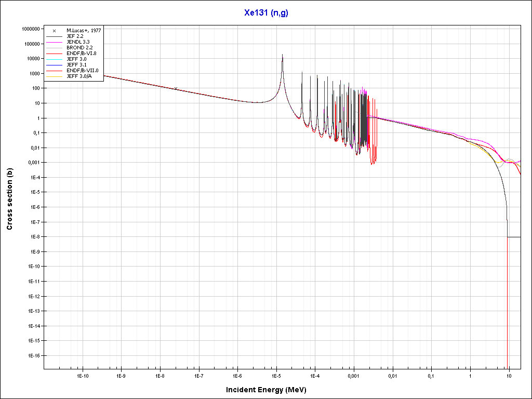
Task: Click the Xe131 (n,g) chart title
Action: click(266, 13)
